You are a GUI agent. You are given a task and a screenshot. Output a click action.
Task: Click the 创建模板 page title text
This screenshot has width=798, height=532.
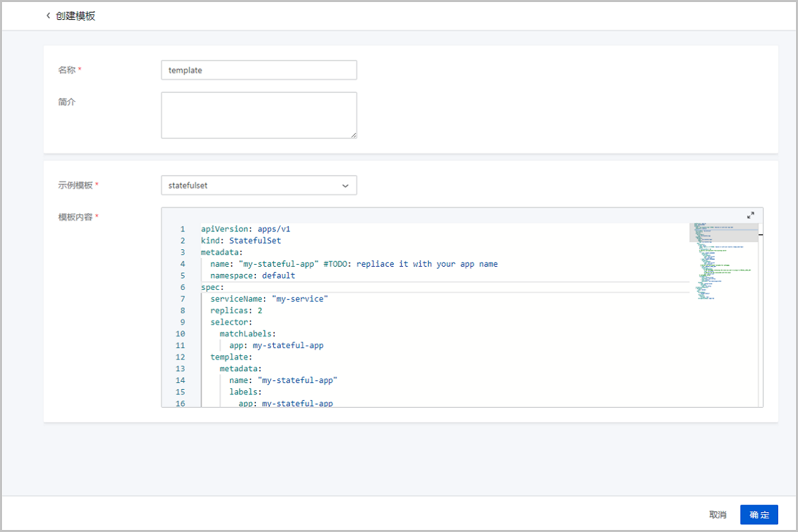76,16
